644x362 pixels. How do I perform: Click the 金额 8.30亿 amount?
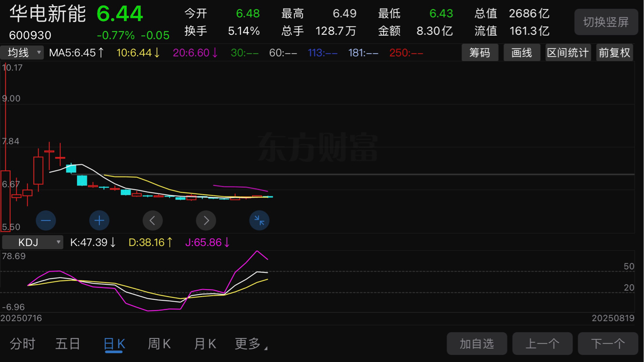415,31
